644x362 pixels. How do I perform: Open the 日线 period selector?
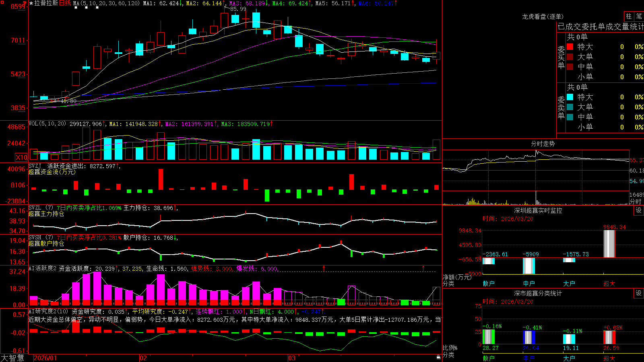[65, 3]
